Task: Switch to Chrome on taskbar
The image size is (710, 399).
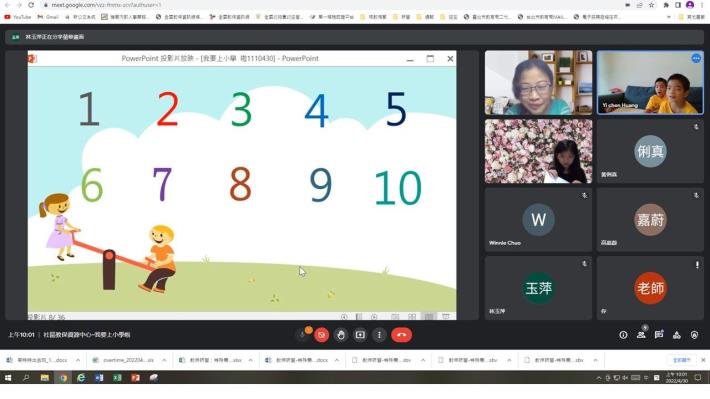Action: [x=63, y=377]
